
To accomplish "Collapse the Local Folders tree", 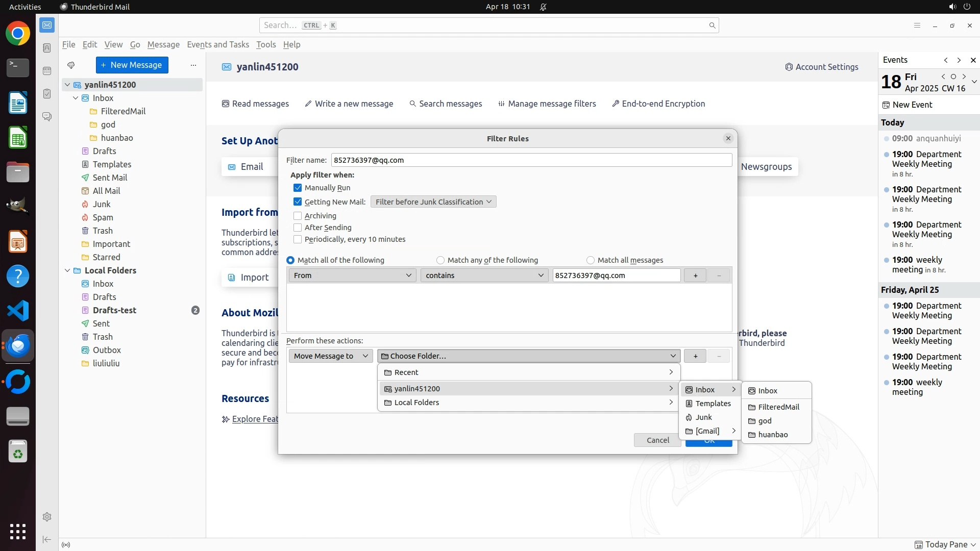I will pyautogui.click(x=67, y=270).
